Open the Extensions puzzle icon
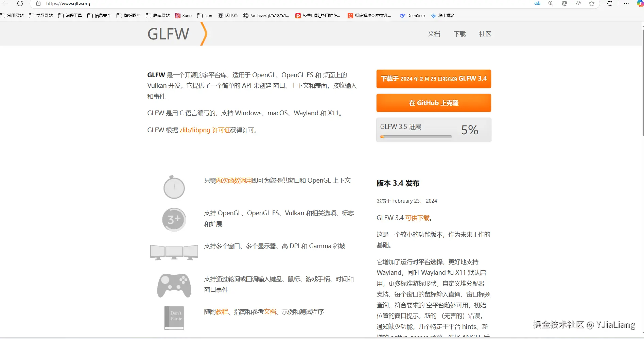644x339 pixels. 610,3
